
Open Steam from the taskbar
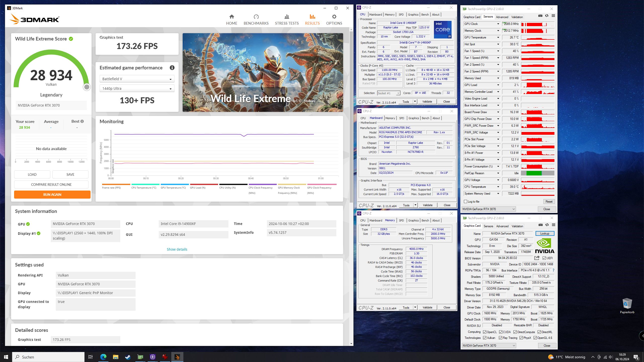tap(128, 357)
